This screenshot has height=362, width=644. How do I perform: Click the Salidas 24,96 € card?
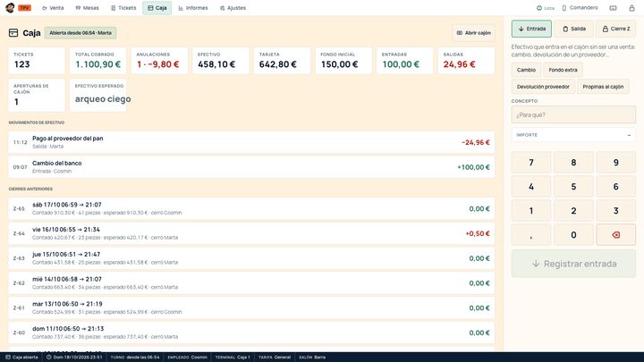pyautogui.click(x=466, y=61)
